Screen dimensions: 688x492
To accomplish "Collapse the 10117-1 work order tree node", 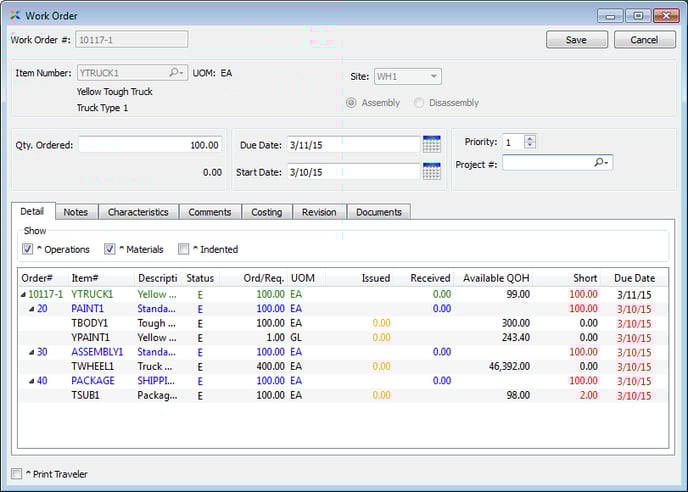I will pyautogui.click(x=23, y=295).
